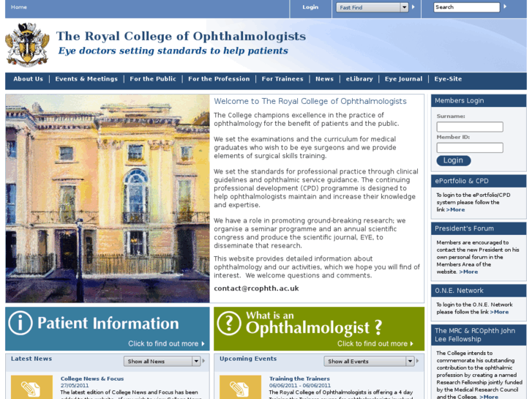Image resolution: width=532 pixels, height=399 pixels.
Task: Click the Fast Find go arrow
Action: 413,7
